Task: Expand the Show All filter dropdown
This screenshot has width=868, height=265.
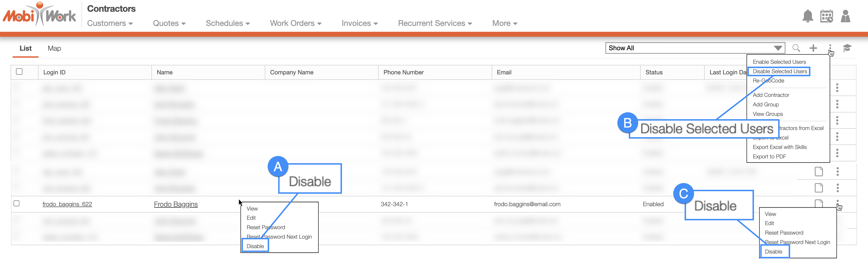Action: (x=695, y=48)
